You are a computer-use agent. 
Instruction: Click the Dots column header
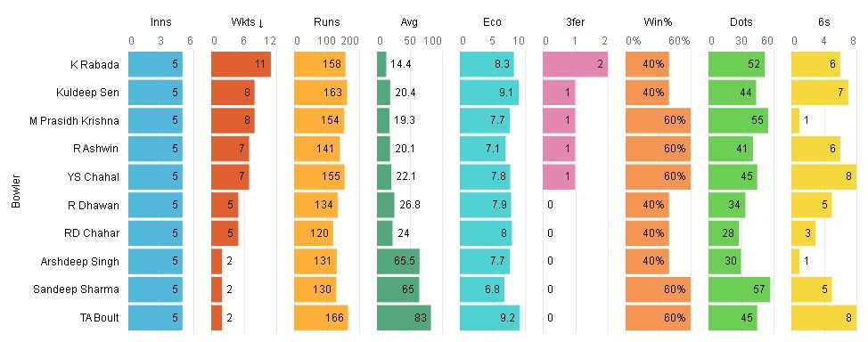[741, 22]
